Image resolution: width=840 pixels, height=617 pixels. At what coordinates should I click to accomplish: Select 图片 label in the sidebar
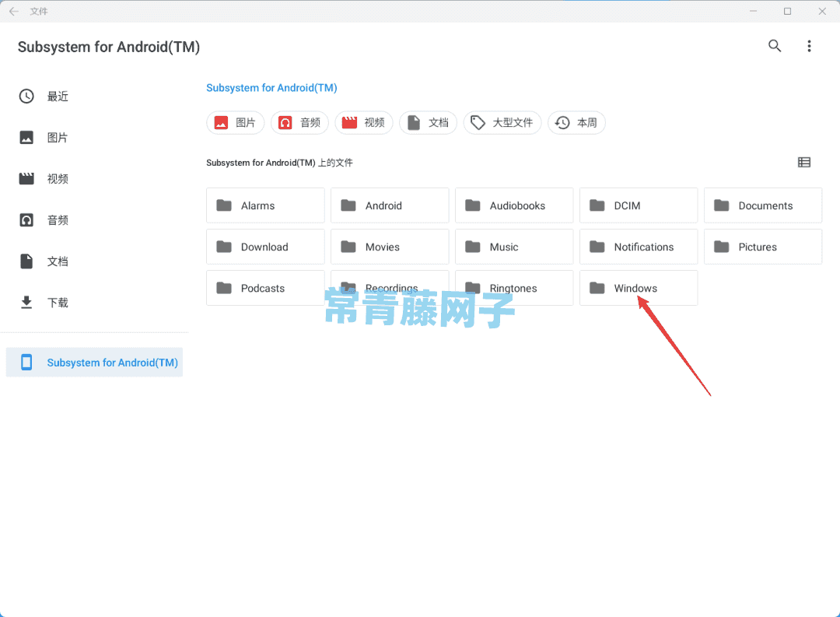coord(58,138)
